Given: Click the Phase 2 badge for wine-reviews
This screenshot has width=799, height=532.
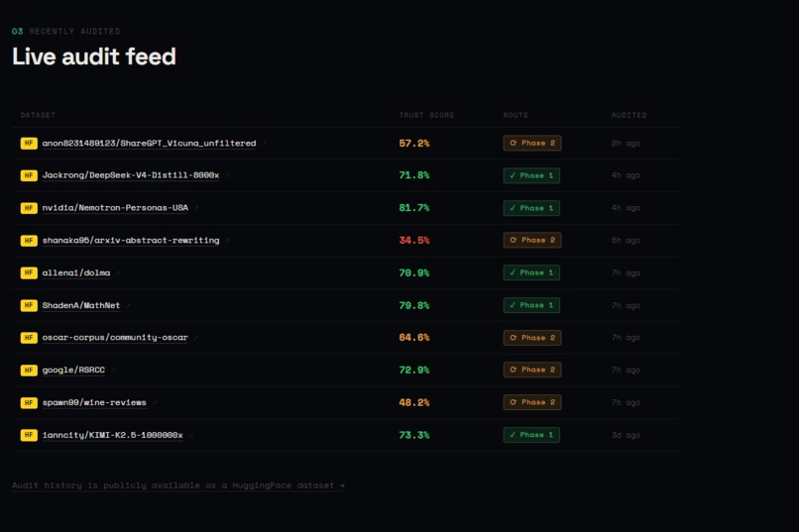Looking at the screenshot, I should pos(532,402).
